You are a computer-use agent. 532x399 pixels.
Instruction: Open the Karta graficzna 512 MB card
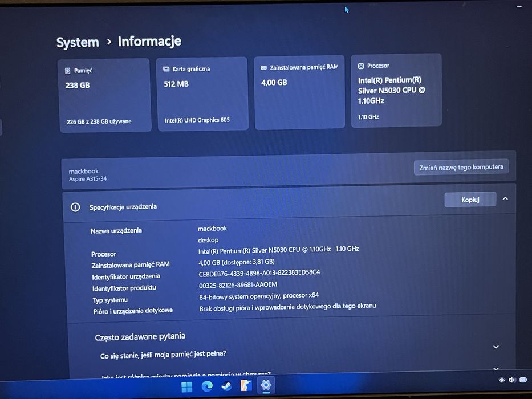(x=202, y=94)
